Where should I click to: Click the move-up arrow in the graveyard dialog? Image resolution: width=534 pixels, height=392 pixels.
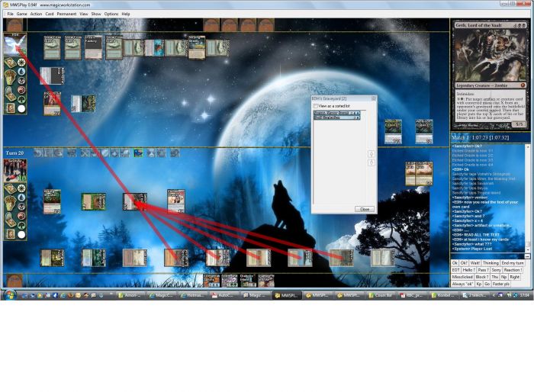(372, 154)
